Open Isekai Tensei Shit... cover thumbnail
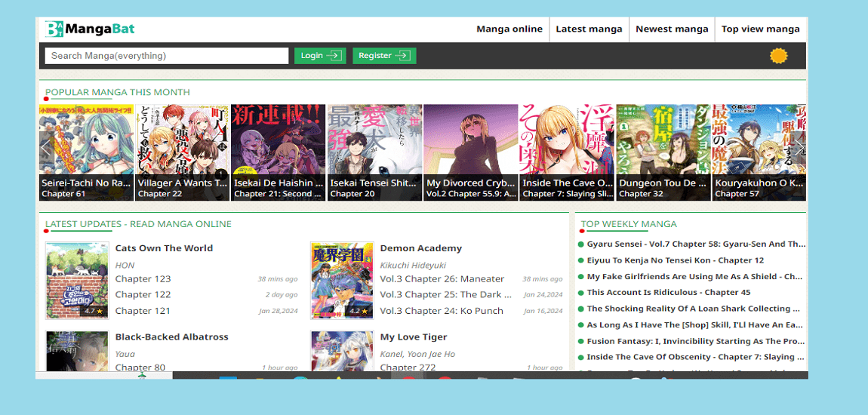Screen dimensions: 868x415 coord(375,152)
